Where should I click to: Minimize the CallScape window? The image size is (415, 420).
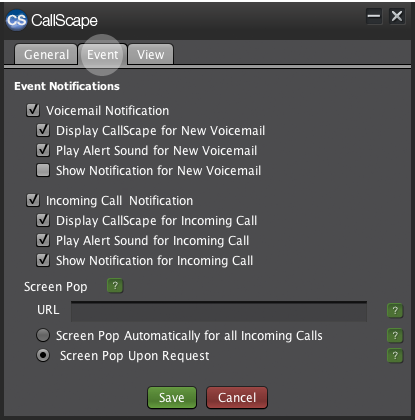click(374, 16)
